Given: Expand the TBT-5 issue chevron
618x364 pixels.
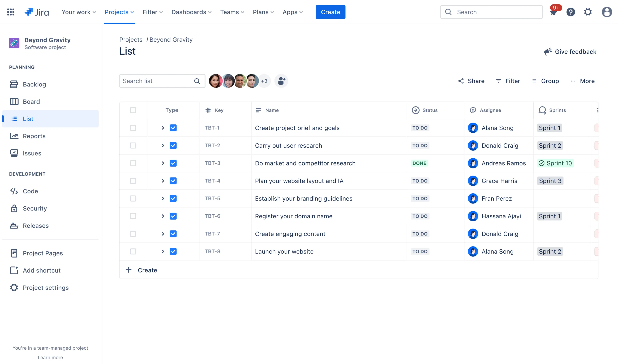Looking at the screenshot, I should tap(163, 199).
